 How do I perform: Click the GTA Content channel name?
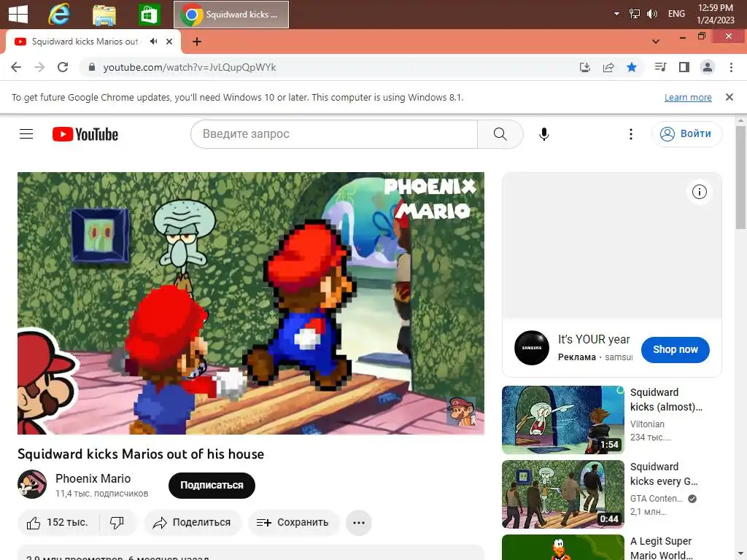[656, 499]
